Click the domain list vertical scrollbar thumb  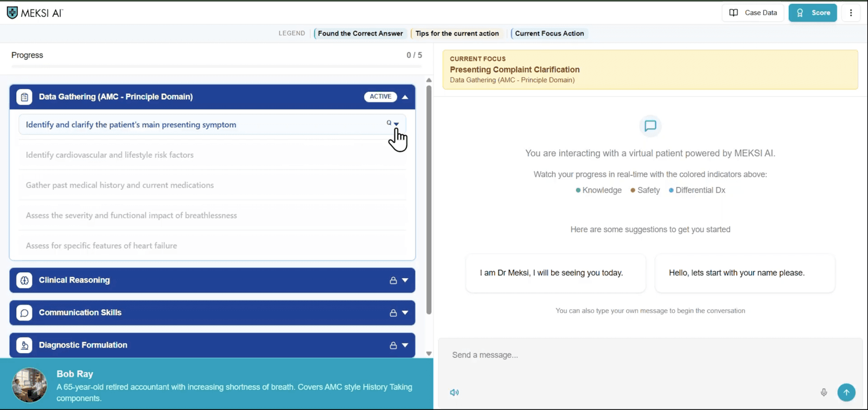tap(429, 200)
